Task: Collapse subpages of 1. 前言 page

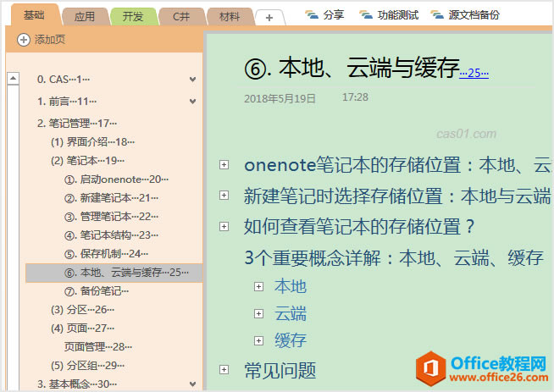Action: point(192,102)
